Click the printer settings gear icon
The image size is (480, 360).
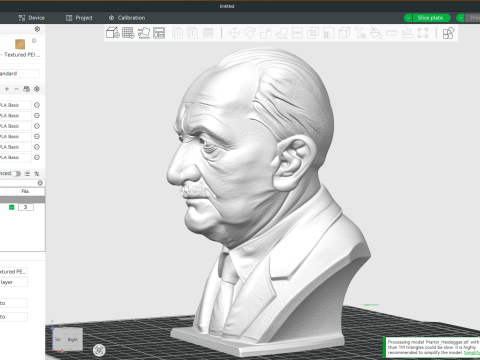click(37, 29)
